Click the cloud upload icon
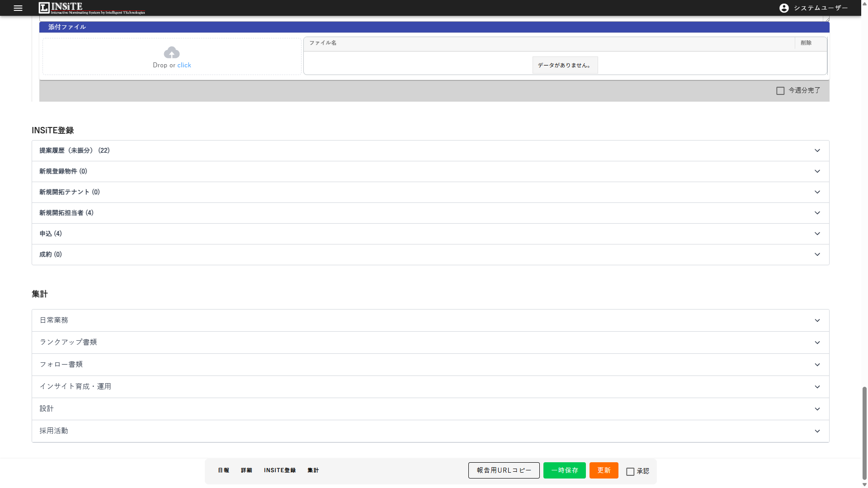Image resolution: width=868 pixels, height=488 pixels. tap(172, 52)
